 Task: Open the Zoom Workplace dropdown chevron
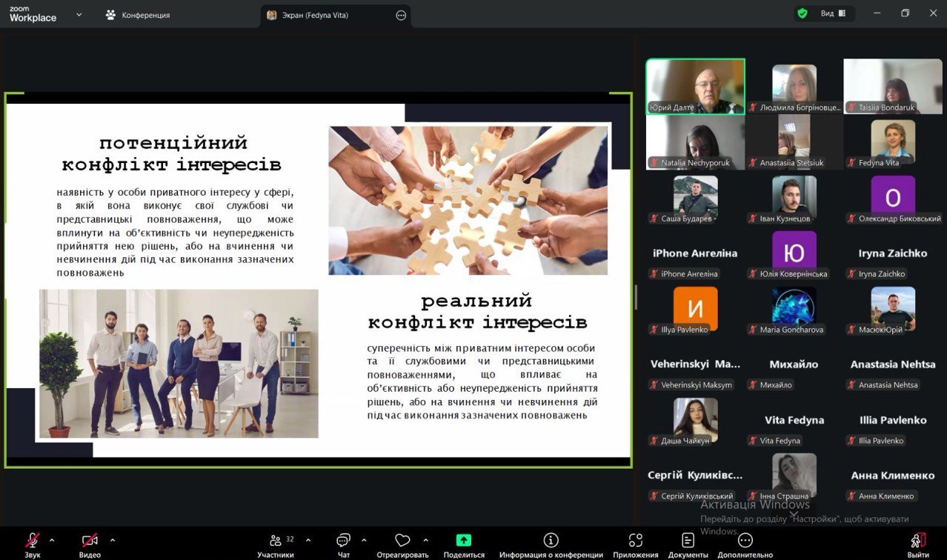point(79,14)
